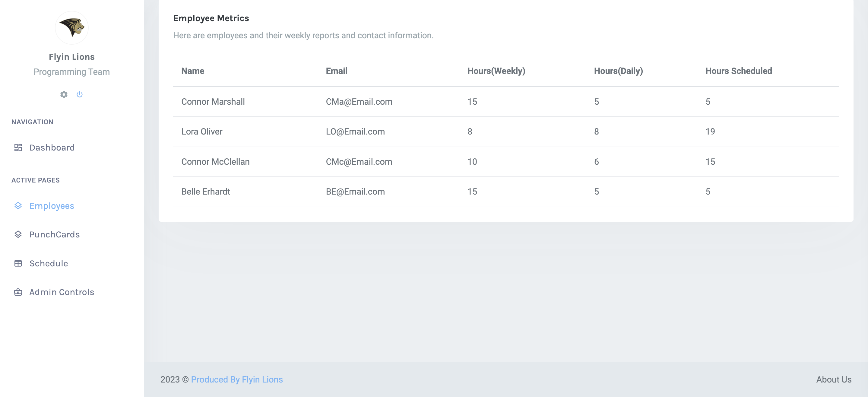Click the Hours(Weekly) column header
This screenshot has width=868, height=397.
click(x=496, y=71)
